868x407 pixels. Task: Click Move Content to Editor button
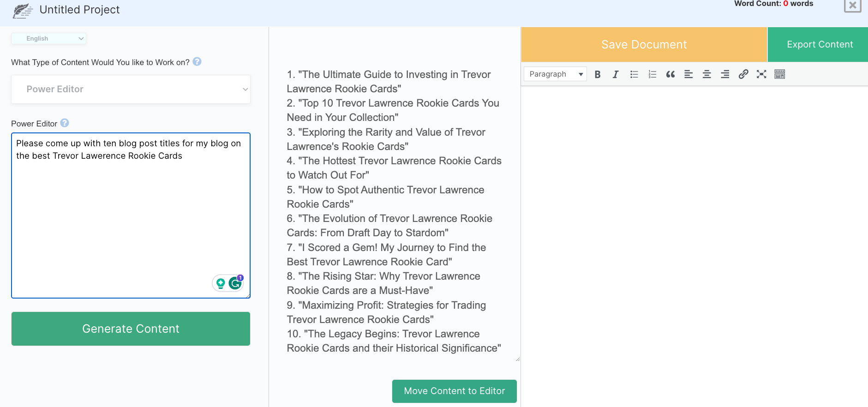[x=455, y=391]
